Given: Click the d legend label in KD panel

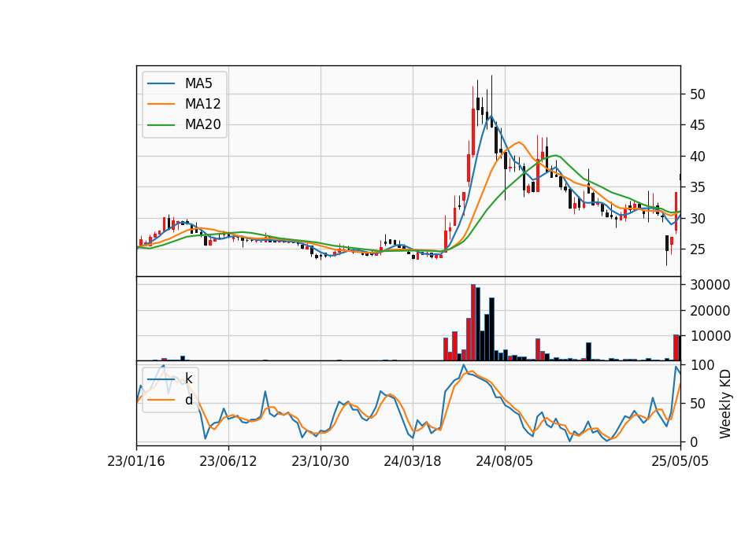Looking at the screenshot, I should [x=188, y=400].
